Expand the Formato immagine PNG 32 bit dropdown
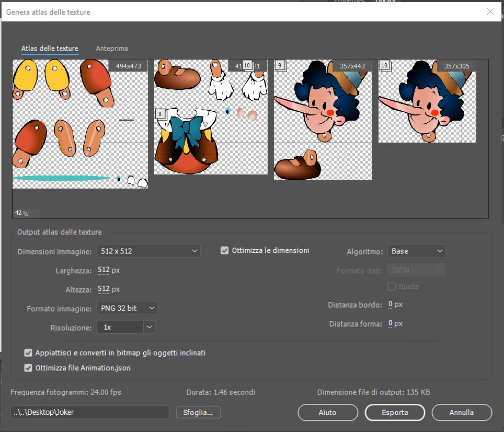The height and width of the screenshot is (432, 504). (x=127, y=308)
